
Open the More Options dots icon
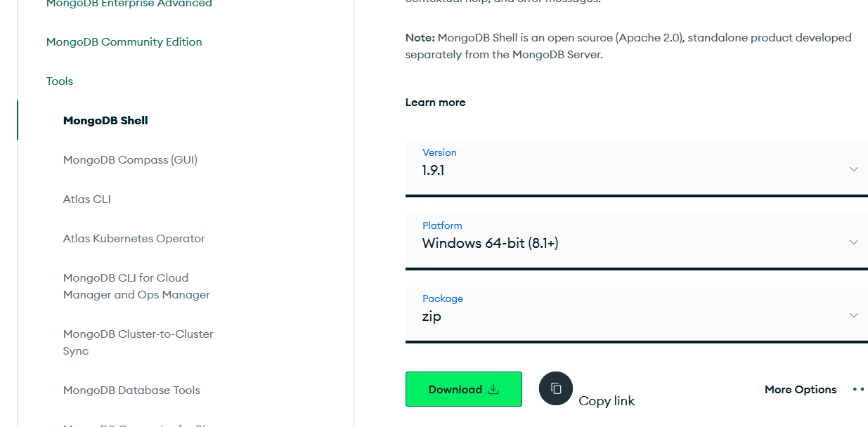(858, 389)
